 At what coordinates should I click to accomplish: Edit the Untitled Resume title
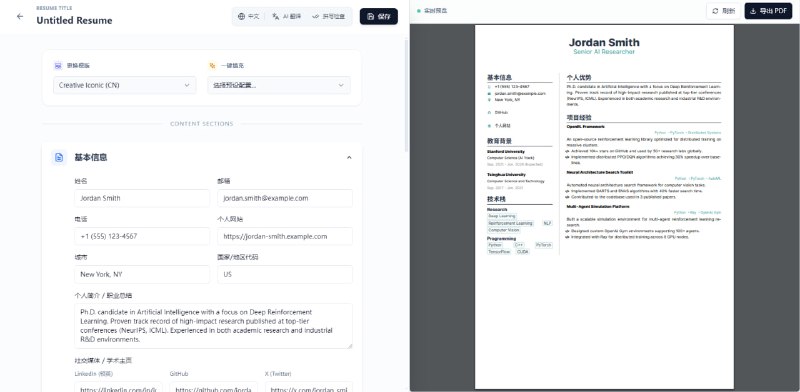tap(74, 20)
